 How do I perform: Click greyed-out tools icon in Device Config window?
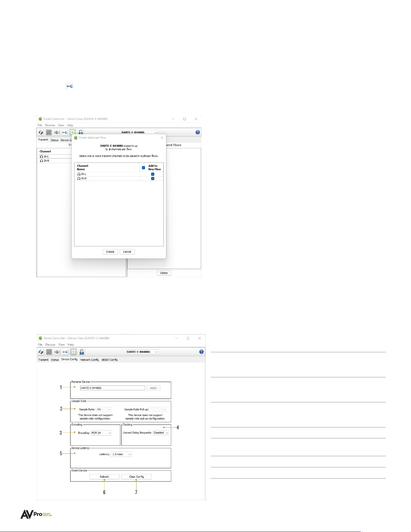[49, 352]
